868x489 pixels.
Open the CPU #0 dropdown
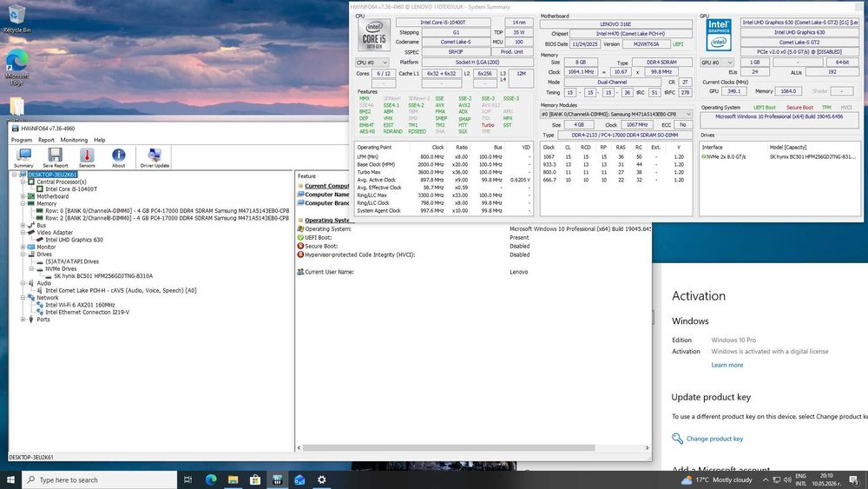coord(372,63)
